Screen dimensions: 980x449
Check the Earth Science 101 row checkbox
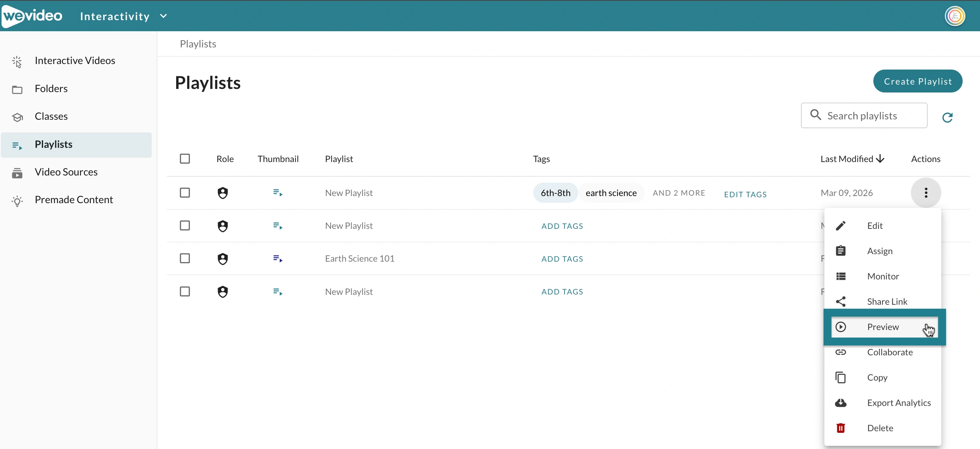(185, 258)
